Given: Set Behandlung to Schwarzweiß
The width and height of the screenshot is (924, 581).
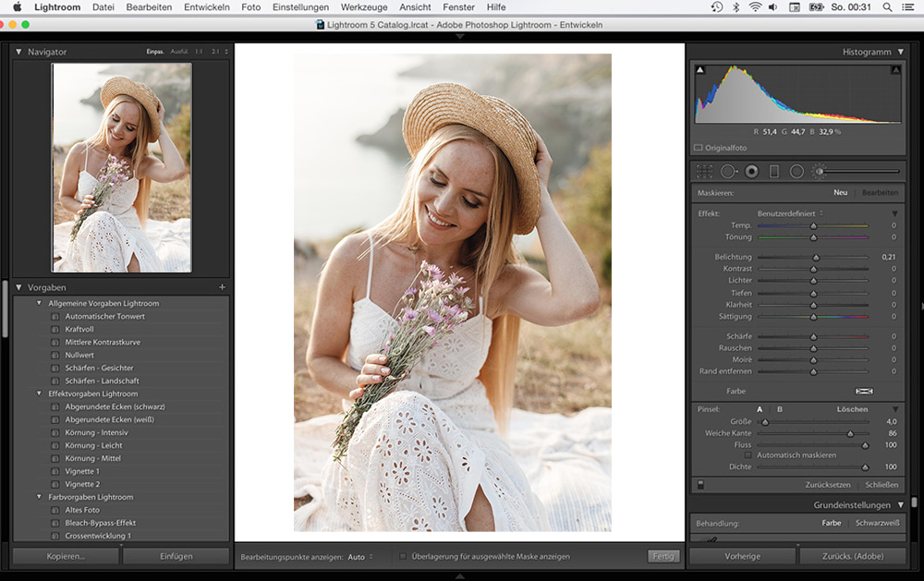Looking at the screenshot, I should pos(878,523).
